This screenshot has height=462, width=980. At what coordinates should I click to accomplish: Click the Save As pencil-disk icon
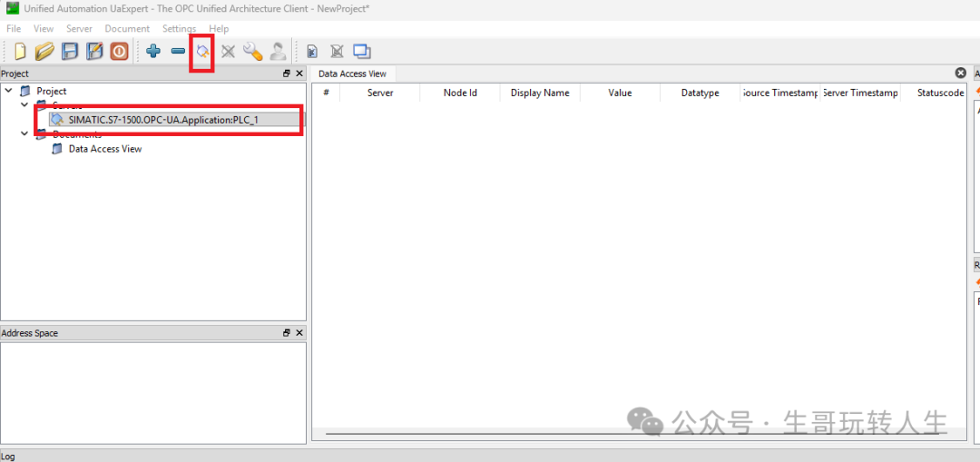(94, 51)
